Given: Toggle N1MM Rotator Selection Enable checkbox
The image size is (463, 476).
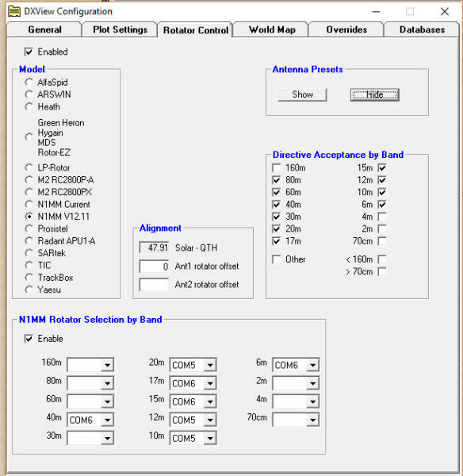Looking at the screenshot, I should pyautogui.click(x=29, y=339).
